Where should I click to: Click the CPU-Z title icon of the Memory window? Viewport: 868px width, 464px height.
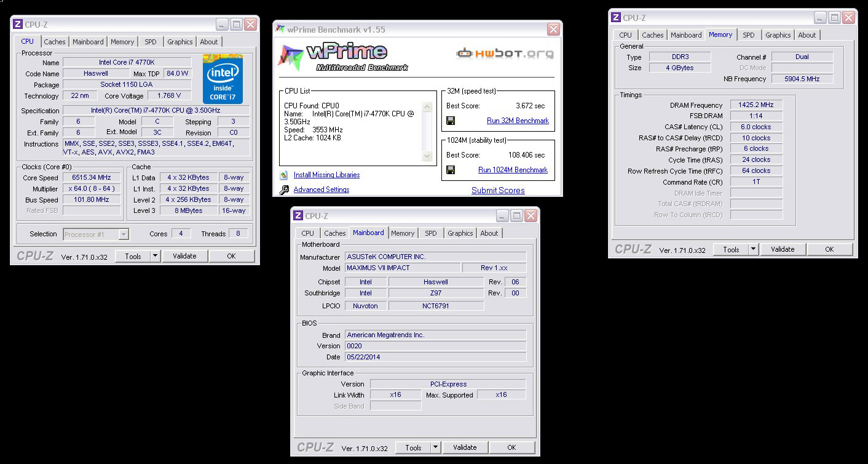click(x=616, y=18)
